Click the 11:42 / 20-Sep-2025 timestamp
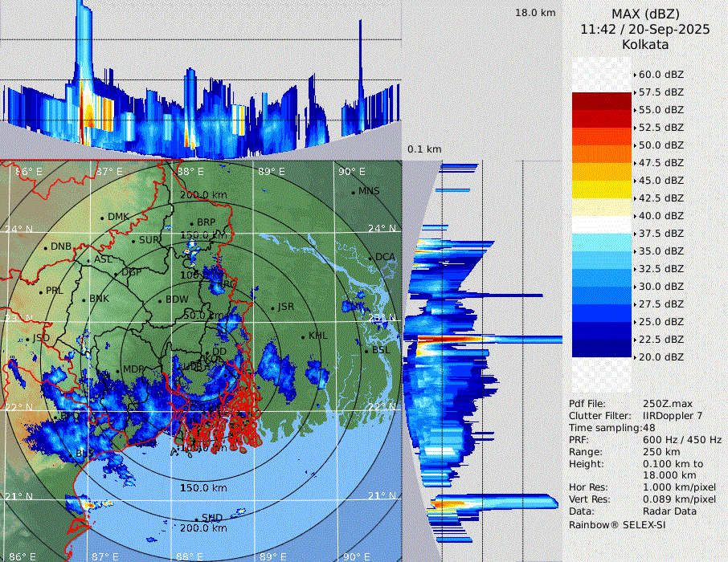The height and width of the screenshot is (562, 728). tap(645, 29)
